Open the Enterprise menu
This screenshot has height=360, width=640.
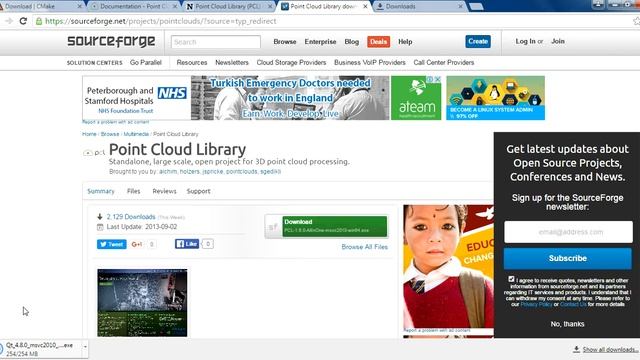tap(320, 42)
